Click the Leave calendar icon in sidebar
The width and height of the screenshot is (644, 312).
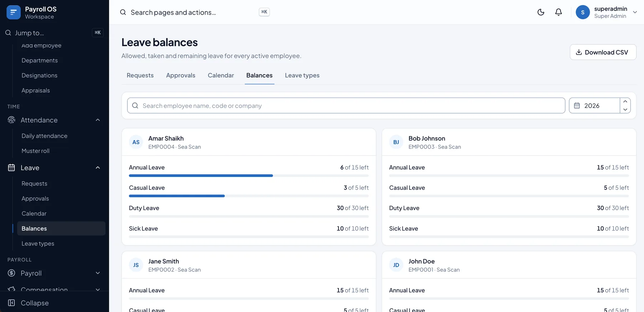coord(11,168)
